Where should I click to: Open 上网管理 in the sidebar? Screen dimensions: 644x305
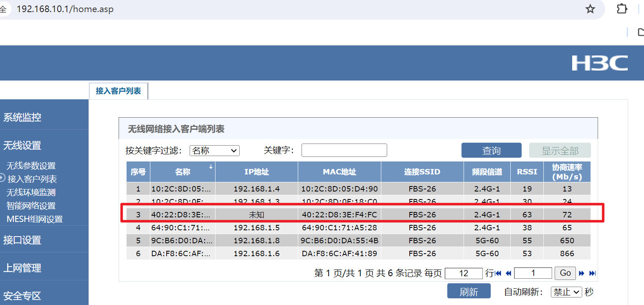click(x=22, y=268)
